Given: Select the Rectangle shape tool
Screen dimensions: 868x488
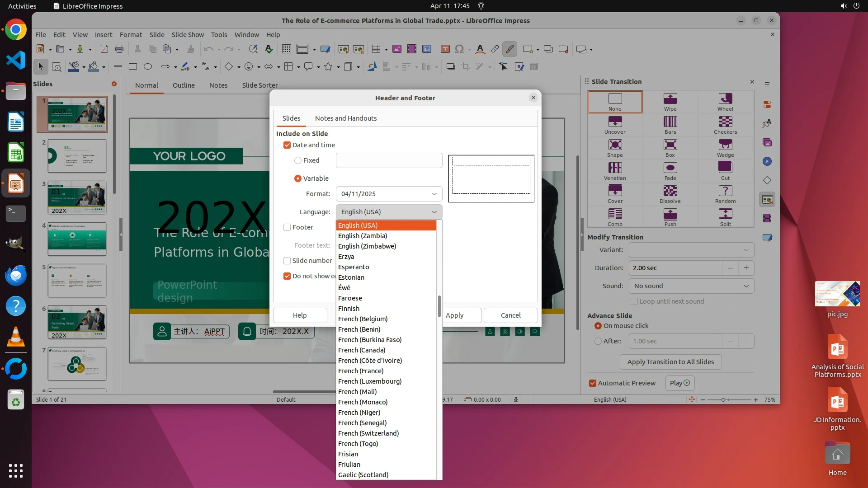Looking at the screenshot, I should coord(132,66).
